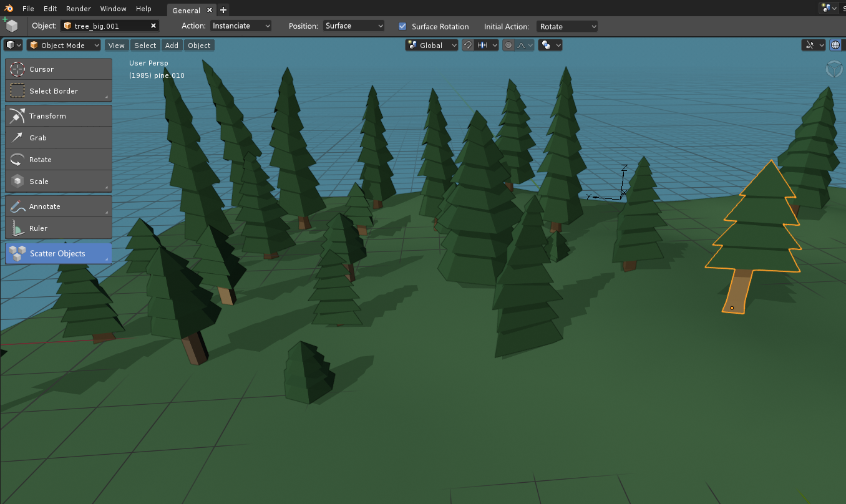Expand the editor type dropdown
Image resolution: width=846 pixels, height=504 pixels.
[x=13, y=46]
